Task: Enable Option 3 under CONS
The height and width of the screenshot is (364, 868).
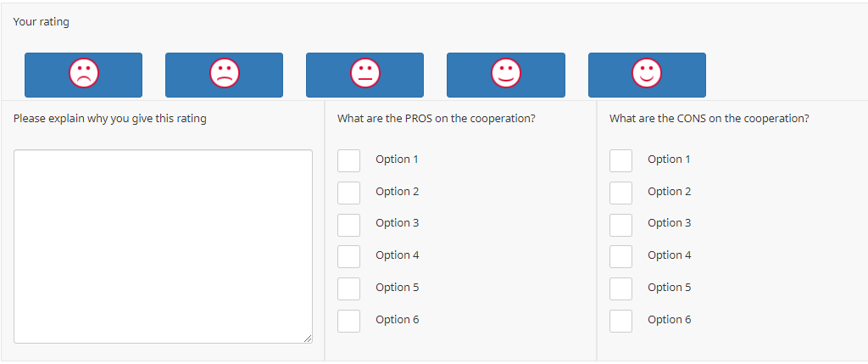Action: (x=620, y=224)
